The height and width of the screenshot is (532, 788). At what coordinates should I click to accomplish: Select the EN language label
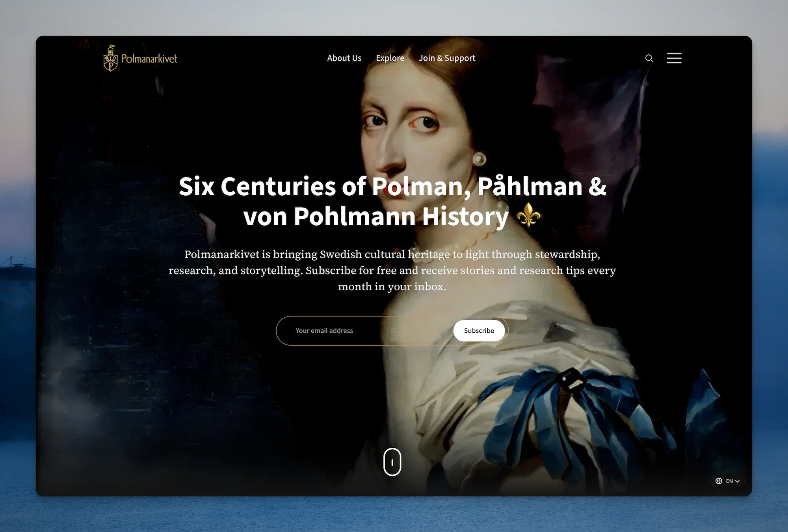tap(729, 481)
